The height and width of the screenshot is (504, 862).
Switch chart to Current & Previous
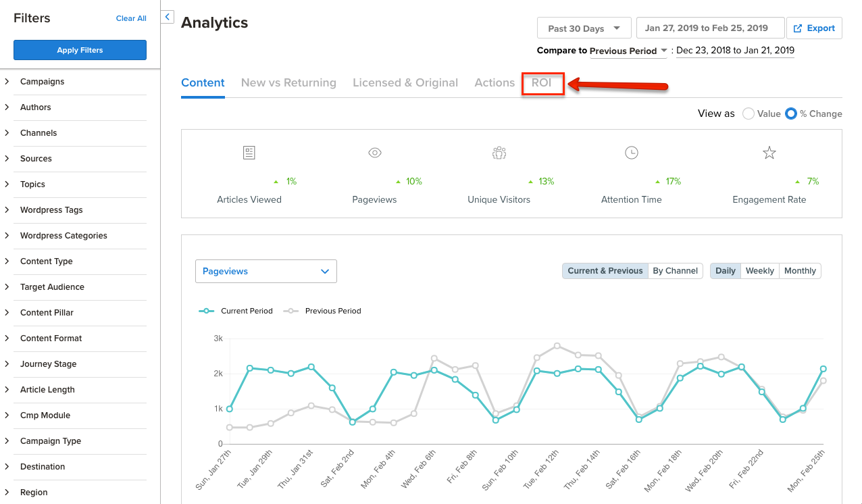[605, 271]
